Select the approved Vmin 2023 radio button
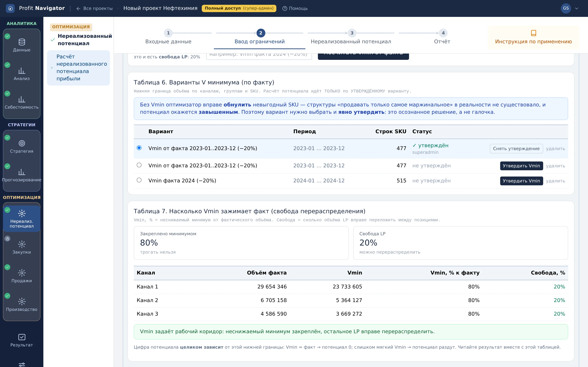The image size is (588, 367). pos(139,148)
